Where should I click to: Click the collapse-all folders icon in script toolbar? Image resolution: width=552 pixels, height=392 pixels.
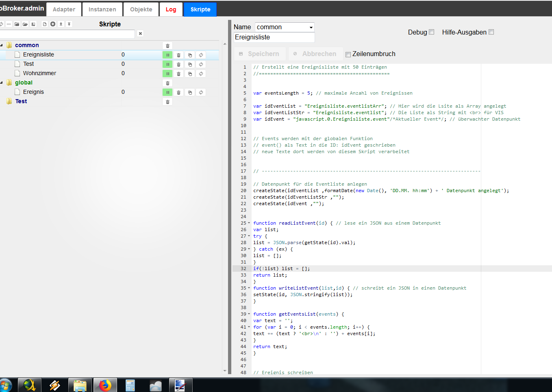coord(17,24)
